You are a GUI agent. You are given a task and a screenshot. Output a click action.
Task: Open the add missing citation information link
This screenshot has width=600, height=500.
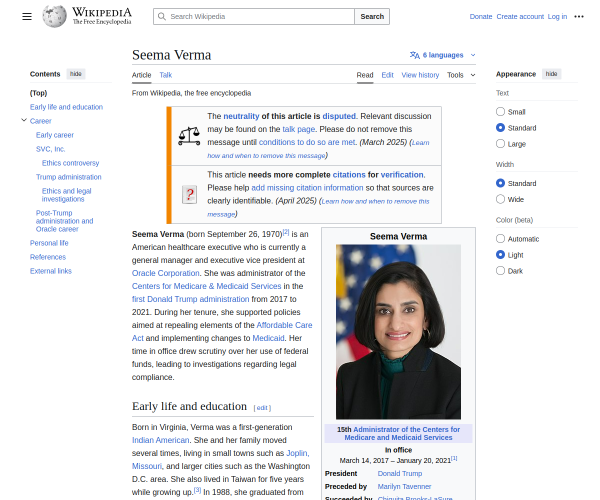[307, 187]
